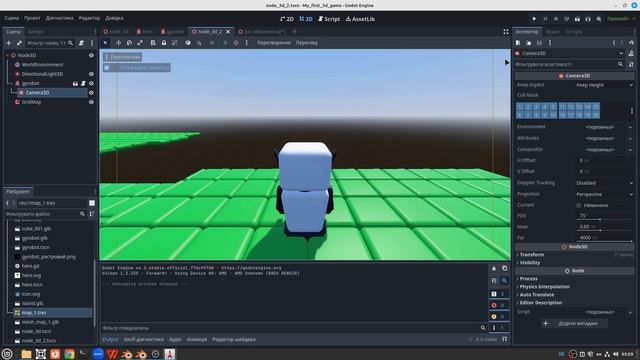Screen dimensions: 640x360
Task: Stop the running project
Action: [x=556, y=19]
